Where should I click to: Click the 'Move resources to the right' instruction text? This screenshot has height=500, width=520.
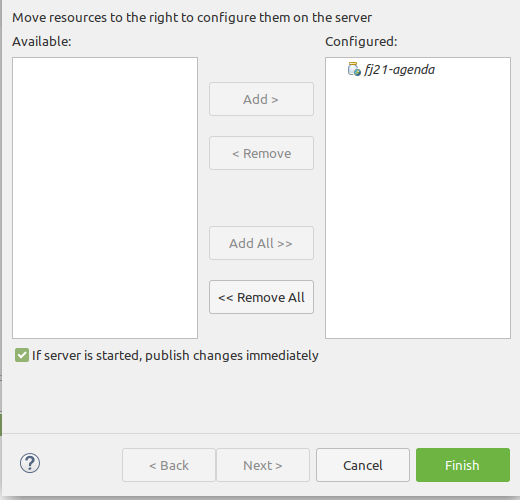click(192, 18)
